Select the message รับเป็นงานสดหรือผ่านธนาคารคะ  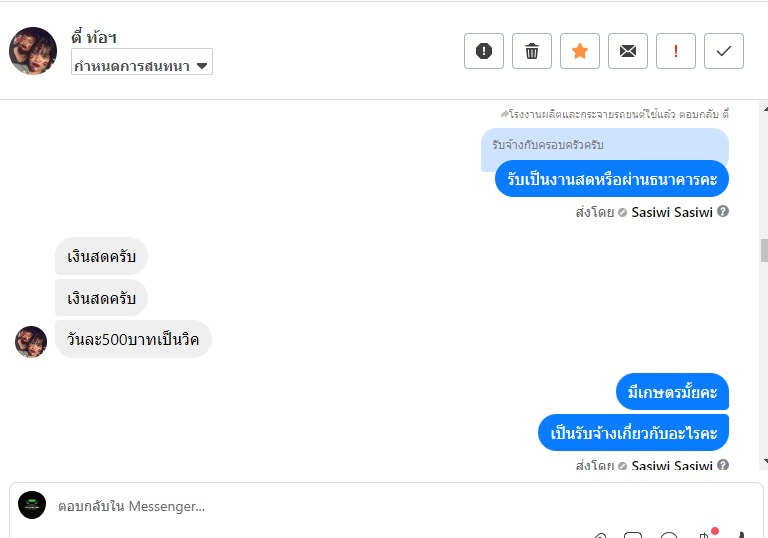tap(611, 179)
